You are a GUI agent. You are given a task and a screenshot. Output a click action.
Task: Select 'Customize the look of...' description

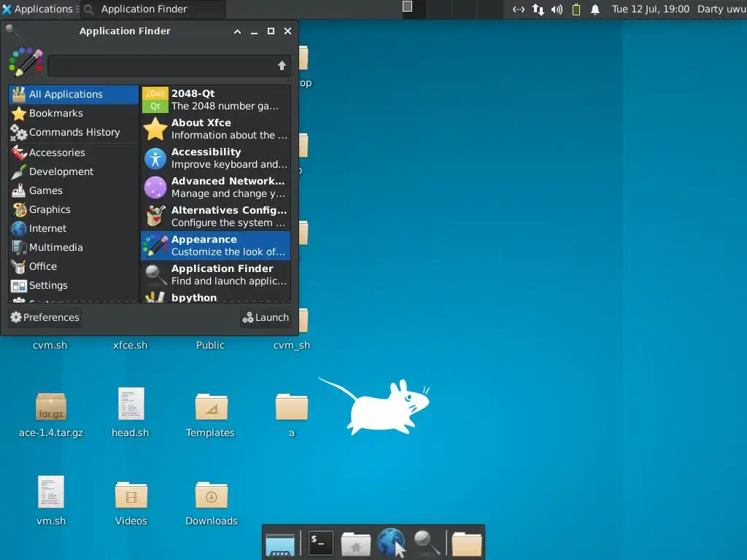[228, 252]
